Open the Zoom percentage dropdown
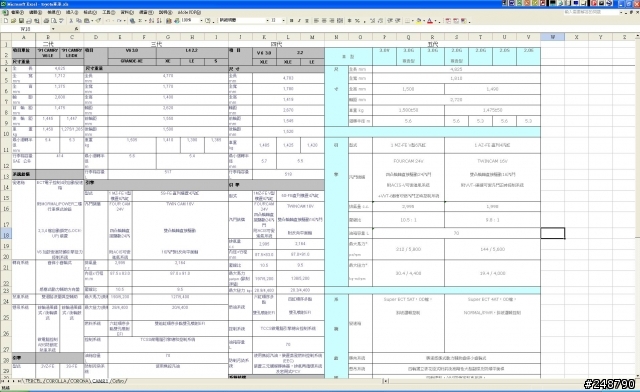This screenshot has width=640, height=392. coord(202,20)
